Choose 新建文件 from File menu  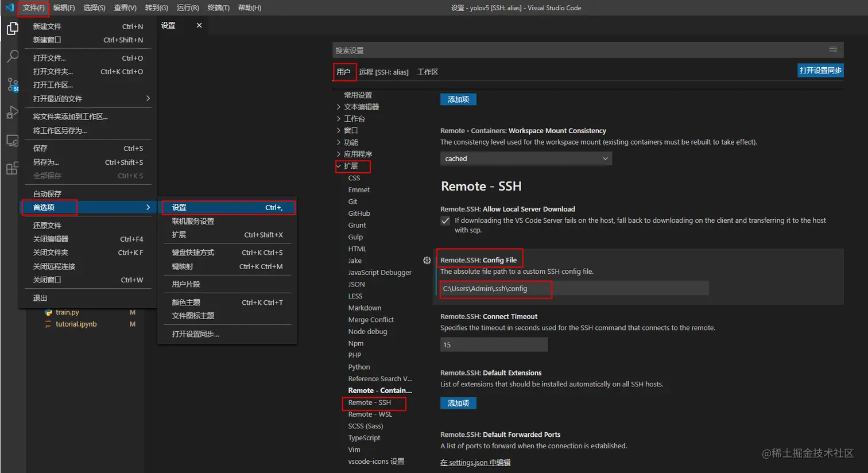(88, 26)
